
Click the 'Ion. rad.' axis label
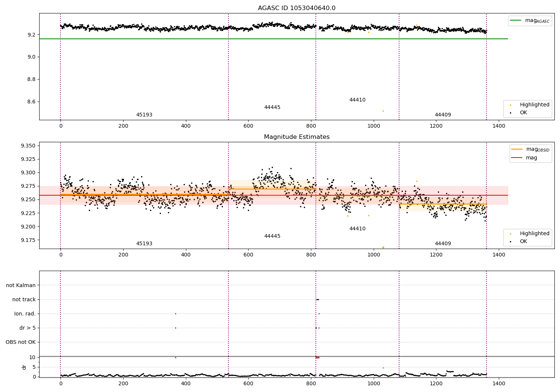[x=25, y=314]
